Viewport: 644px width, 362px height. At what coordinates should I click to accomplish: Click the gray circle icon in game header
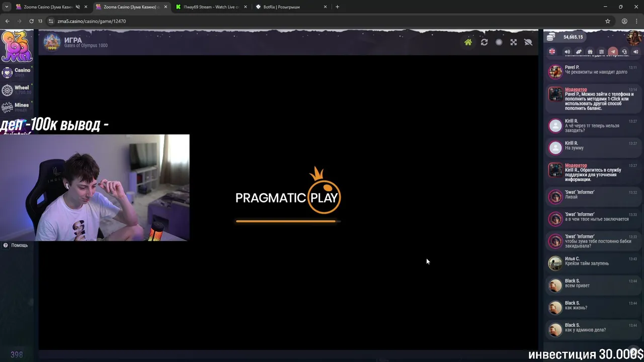[499, 42]
